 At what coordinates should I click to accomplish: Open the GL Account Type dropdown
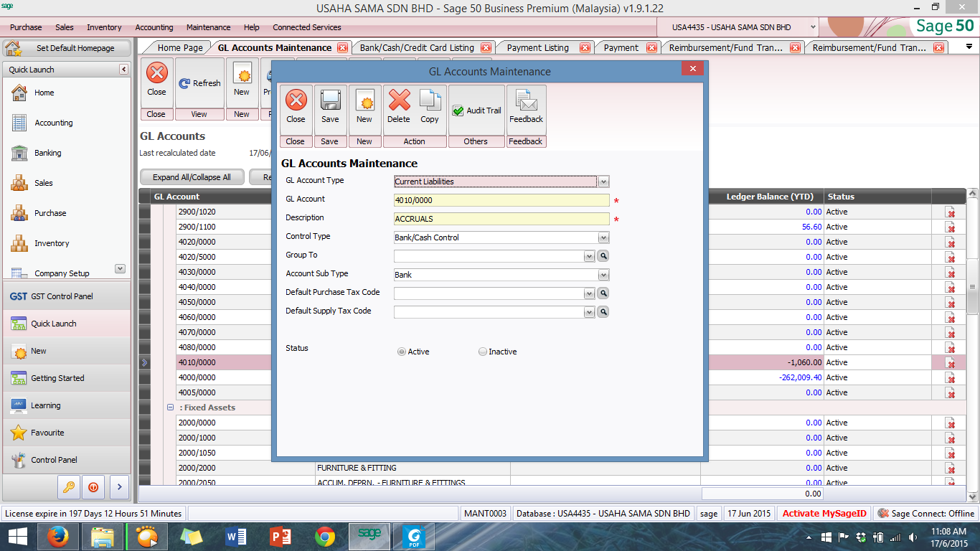[x=604, y=182]
